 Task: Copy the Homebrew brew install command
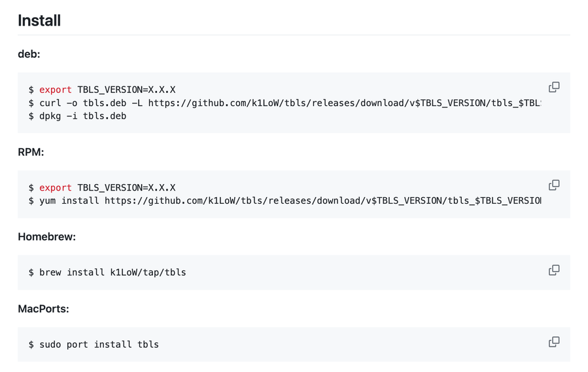point(554,270)
